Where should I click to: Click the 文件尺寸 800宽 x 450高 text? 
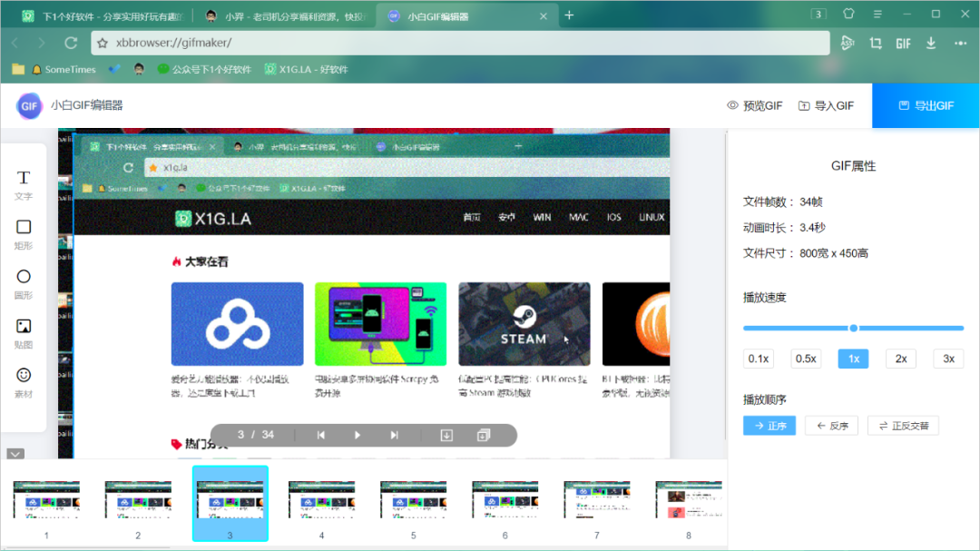coord(805,253)
